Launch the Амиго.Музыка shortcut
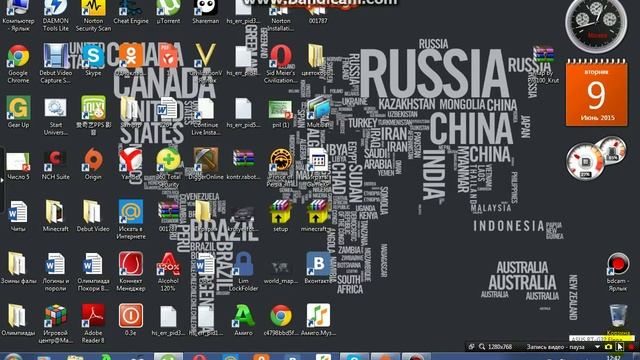The image size is (640, 360). pos(318,320)
